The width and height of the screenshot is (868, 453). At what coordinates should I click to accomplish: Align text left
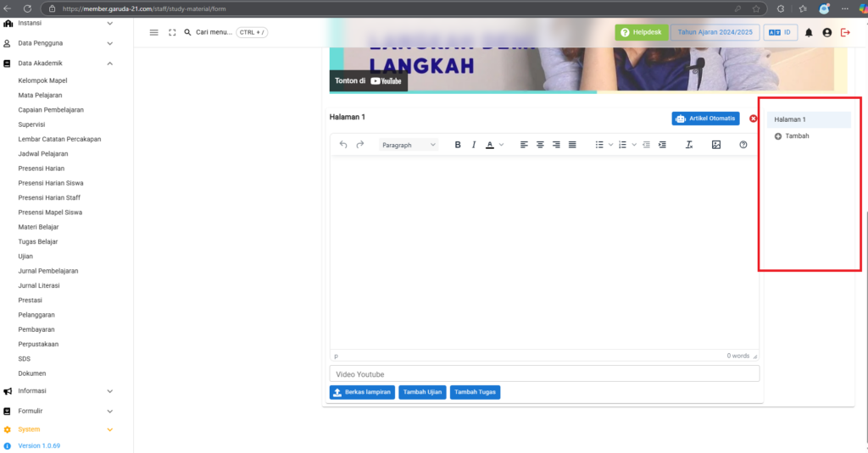tap(524, 145)
